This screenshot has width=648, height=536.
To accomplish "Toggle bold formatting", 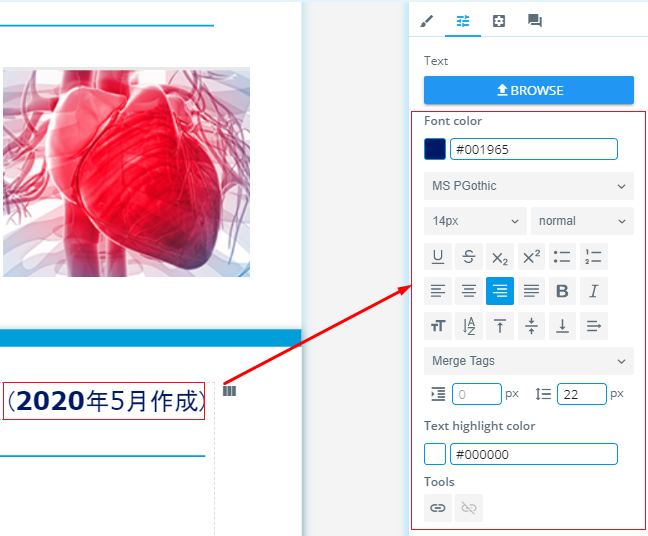I will point(562,291).
